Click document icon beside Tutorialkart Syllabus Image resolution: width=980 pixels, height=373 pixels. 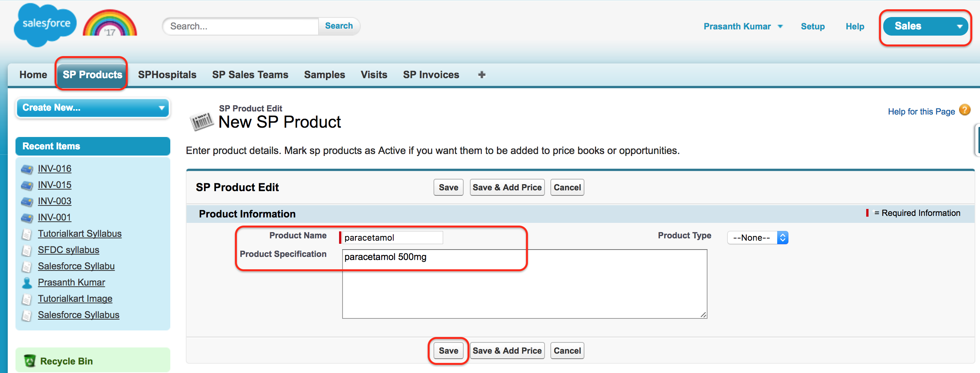coord(27,234)
